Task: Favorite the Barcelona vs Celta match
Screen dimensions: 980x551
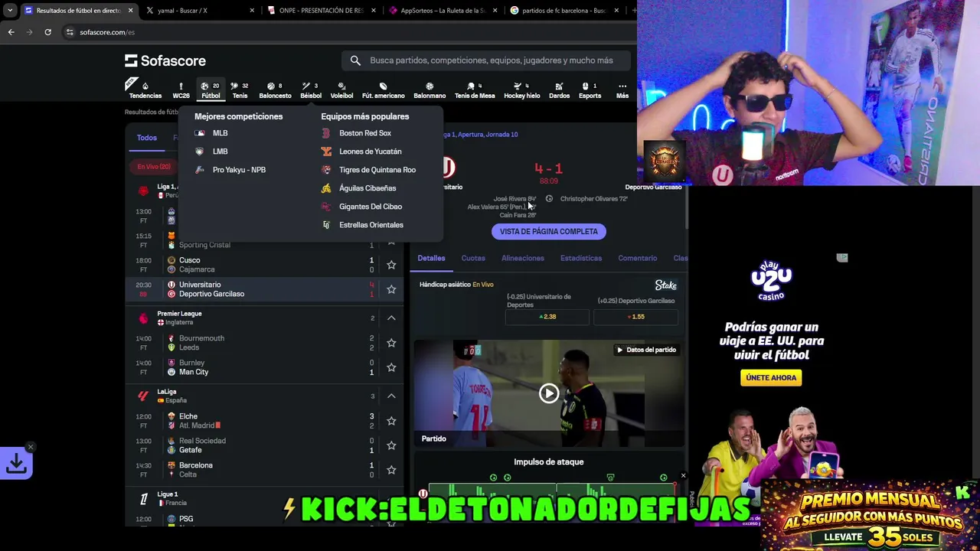Action: coord(391,470)
